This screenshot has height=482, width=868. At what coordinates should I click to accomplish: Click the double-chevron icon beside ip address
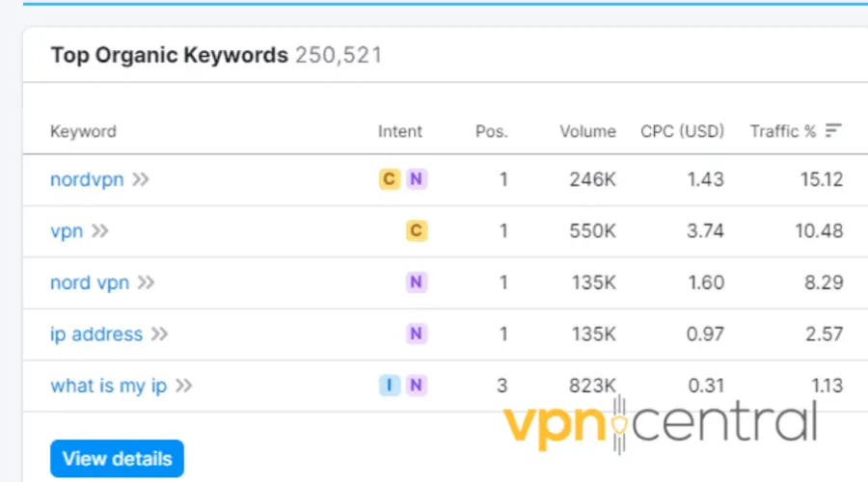159,335
